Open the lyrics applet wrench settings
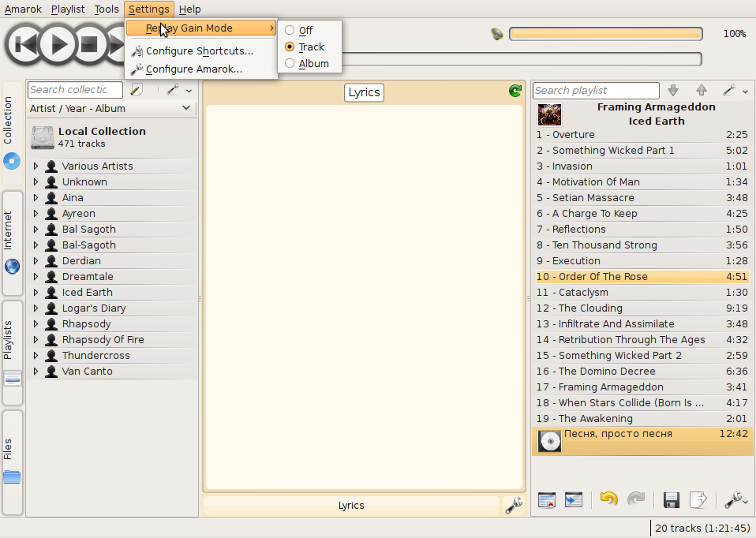 (x=512, y=505)
